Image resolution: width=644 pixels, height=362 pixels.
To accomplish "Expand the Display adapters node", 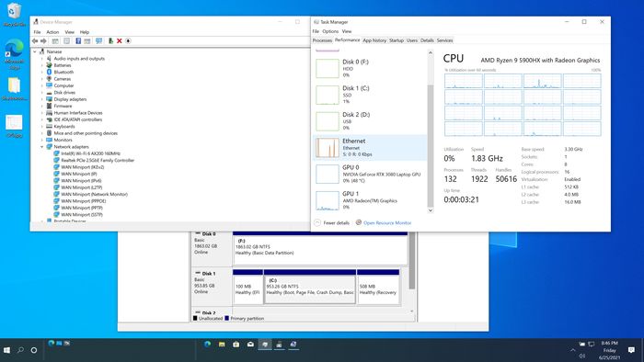I will point(42,99).
